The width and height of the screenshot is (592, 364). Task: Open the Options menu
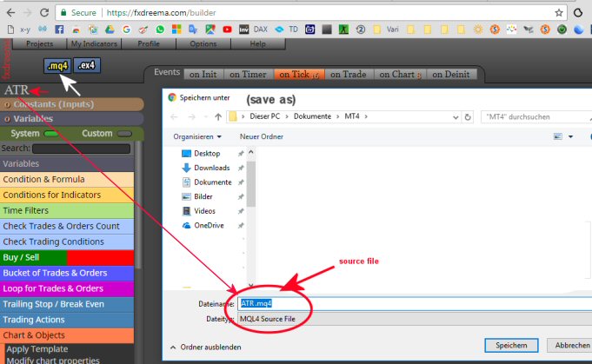203,43
